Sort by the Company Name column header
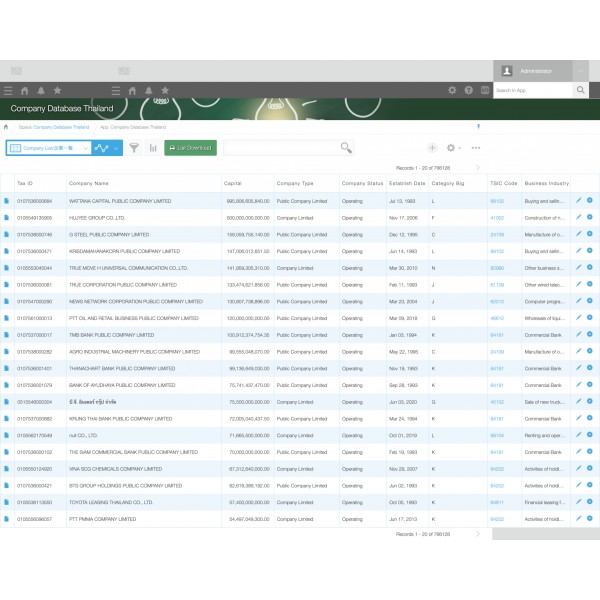The width and height of the screenshot is (600, 600). [x=89, y=183]
